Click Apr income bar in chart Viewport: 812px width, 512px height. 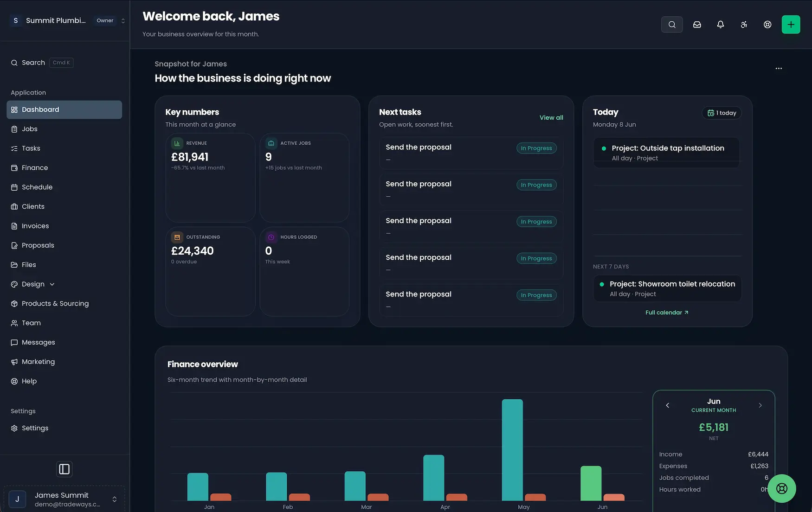pos(433,478)
